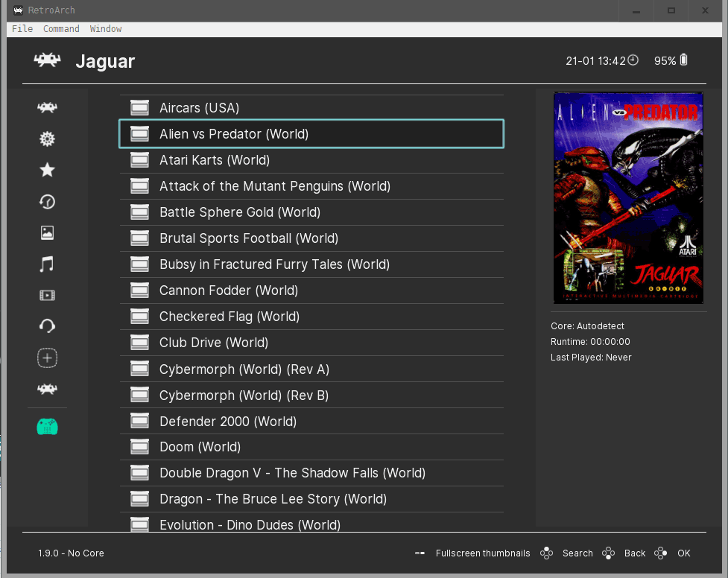
Task: Click the Import Content plus icon
Action: (47, 358)
